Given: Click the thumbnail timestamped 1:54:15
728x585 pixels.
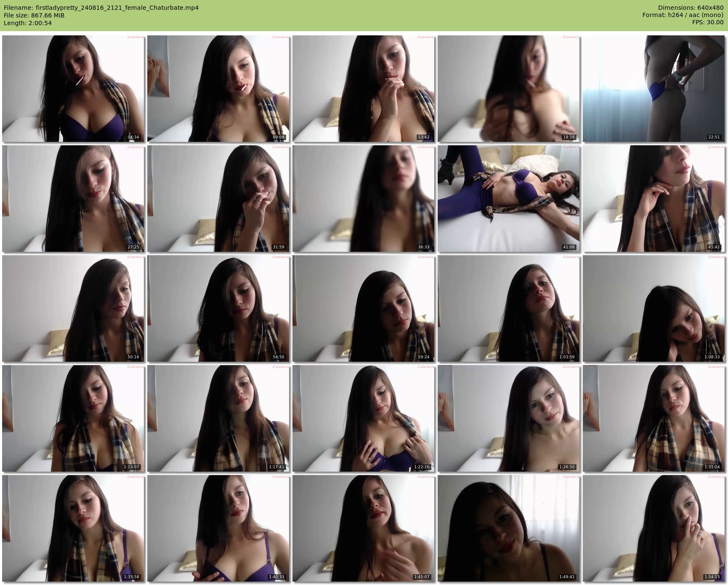Looking at the screenshot, I should [654, 528].
